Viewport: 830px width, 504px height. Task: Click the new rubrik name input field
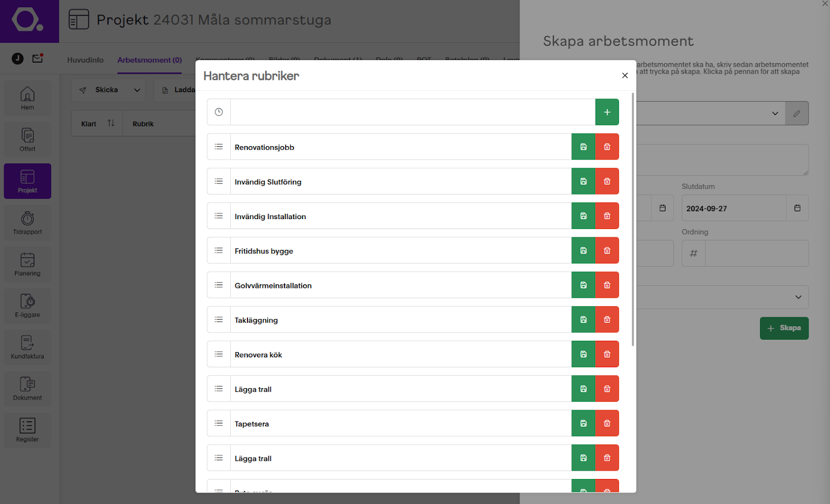[413, 112]
